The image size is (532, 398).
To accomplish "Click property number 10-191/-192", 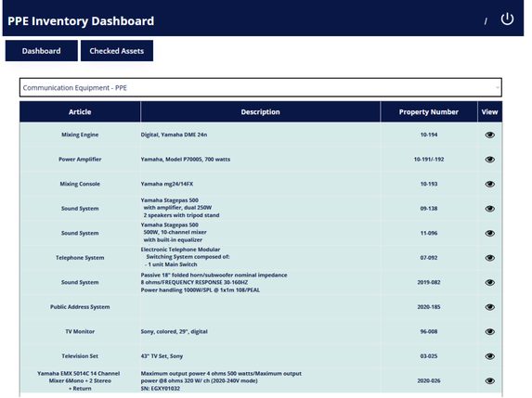I will click(x=429, y=159).
